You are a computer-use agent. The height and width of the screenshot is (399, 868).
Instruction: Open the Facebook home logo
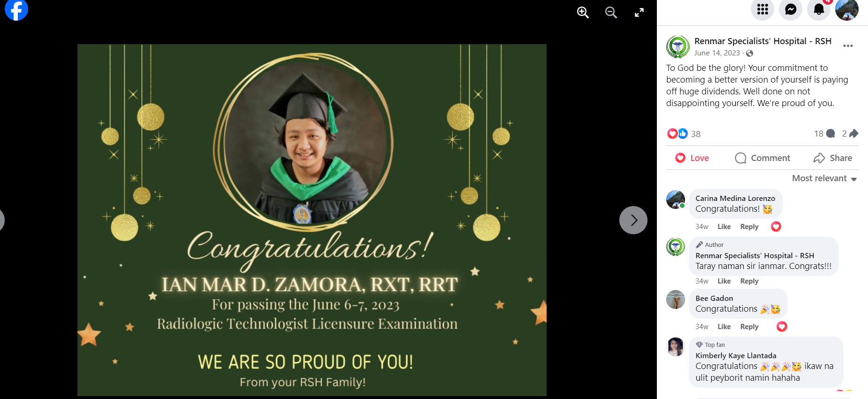(x=16, y=9)
